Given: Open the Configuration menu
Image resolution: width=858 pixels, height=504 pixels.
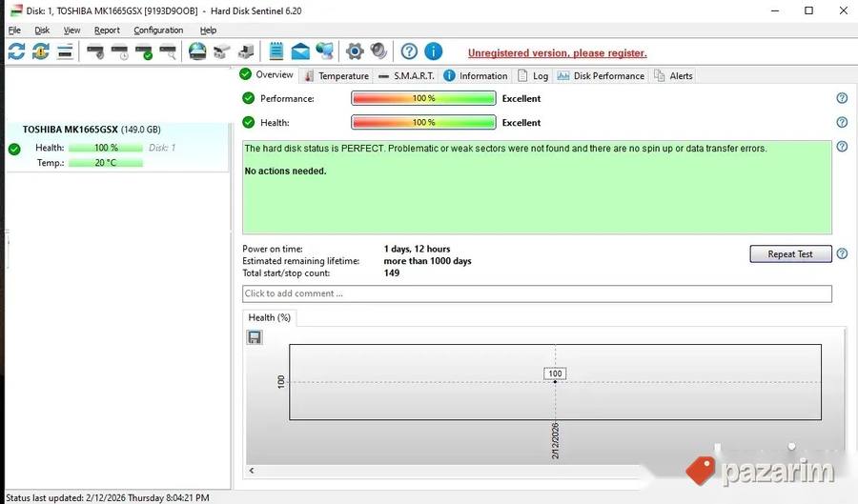Looking at the screenshot, I should 158,30.
